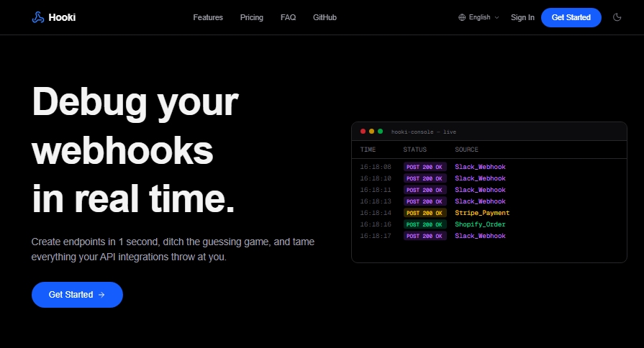Open the FAQ nav item
Screen dimensions: 644x348
pyautogui.click(x=288, y=17)
